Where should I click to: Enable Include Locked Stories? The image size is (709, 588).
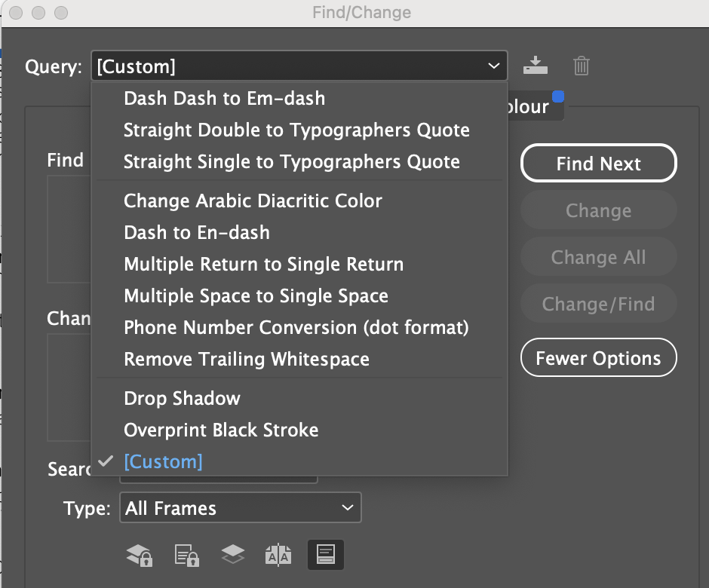(x=186, y=554)
